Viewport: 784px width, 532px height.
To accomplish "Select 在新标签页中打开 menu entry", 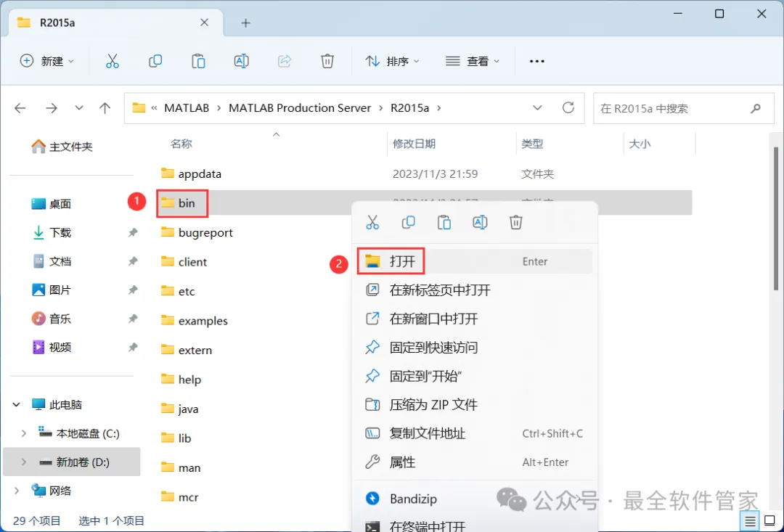I will (475, 290).
